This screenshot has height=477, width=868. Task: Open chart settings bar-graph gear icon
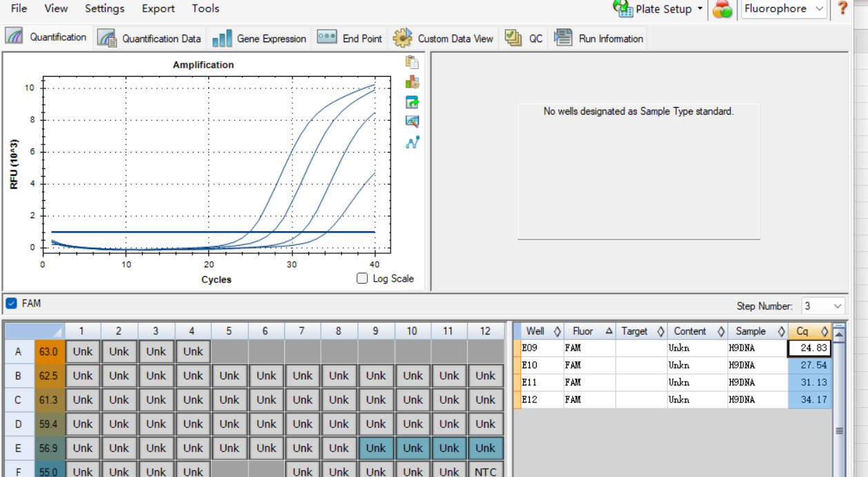pos(412,82)
